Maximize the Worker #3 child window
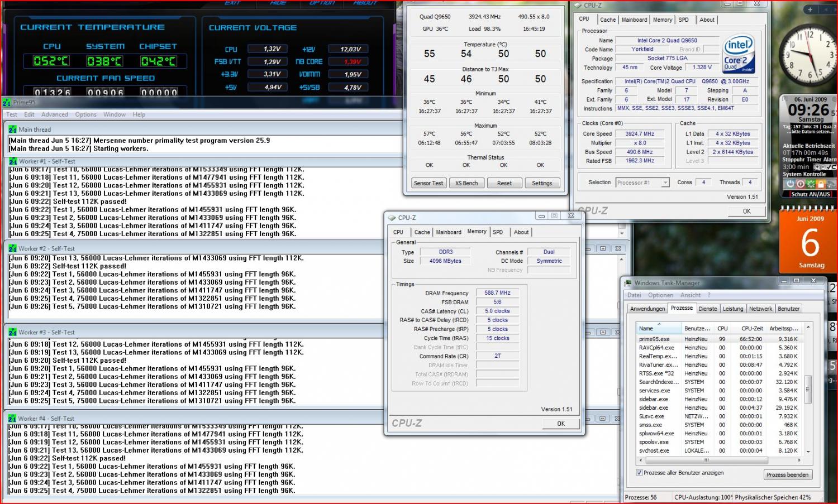Screen dimensions: 838x504 (602, 332)
